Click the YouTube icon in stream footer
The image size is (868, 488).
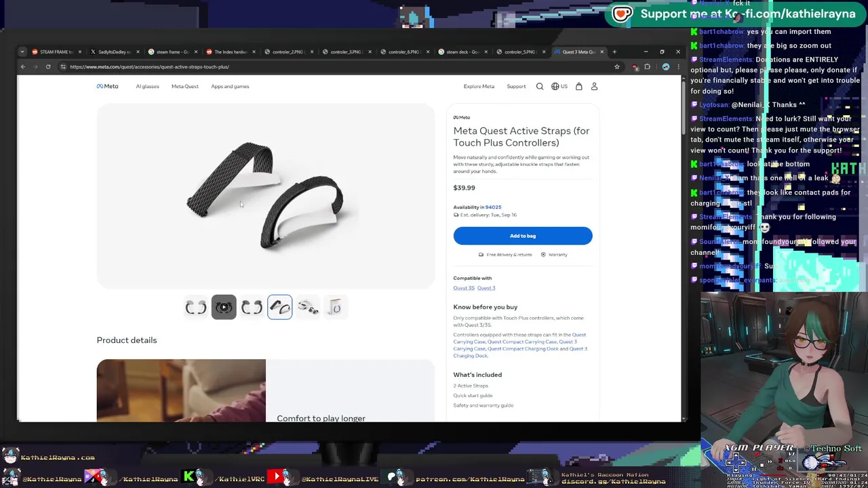coord(276,476)
